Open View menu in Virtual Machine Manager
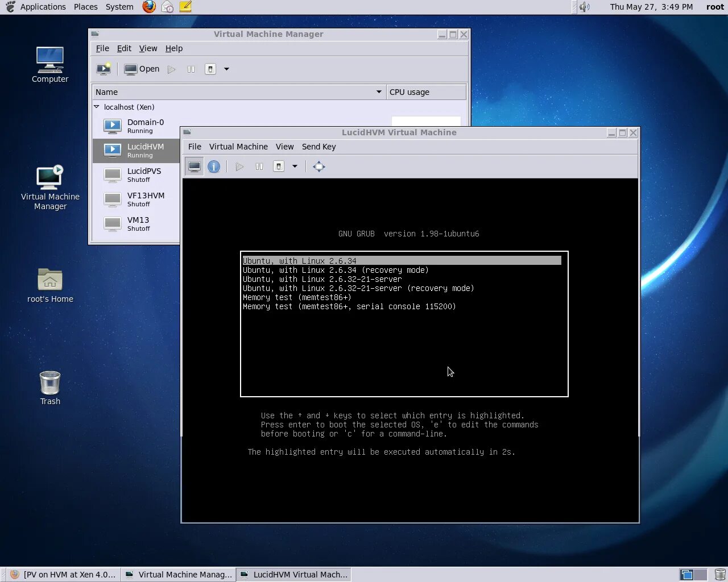Image resolution: width=728 pixels, height=582 pixels. pyautogui.click(x=148, y=48)
